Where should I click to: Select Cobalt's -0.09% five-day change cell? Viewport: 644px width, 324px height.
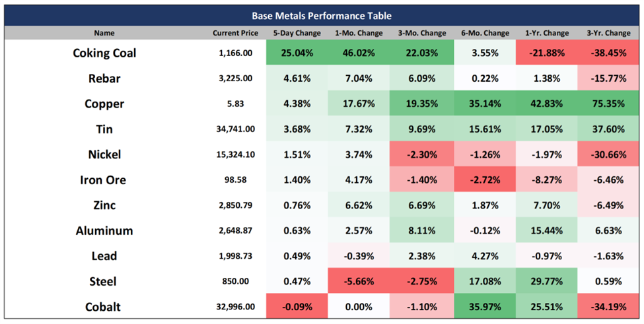pos(297,307)
